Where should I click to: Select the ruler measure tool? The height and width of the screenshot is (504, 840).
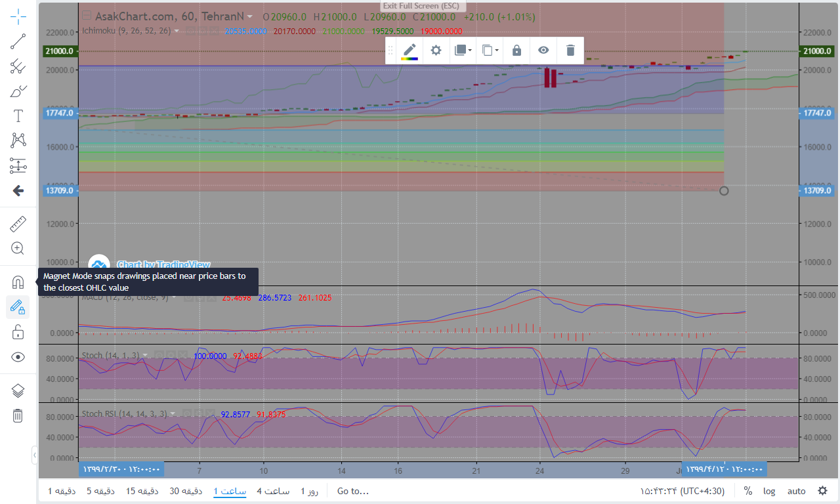(x=18, y=224)
